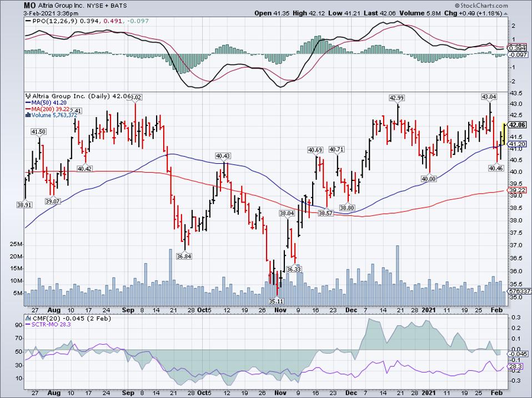Click the 2021 date label under the CMF panel
Screen dimensions: 532x398
point(428,393)
